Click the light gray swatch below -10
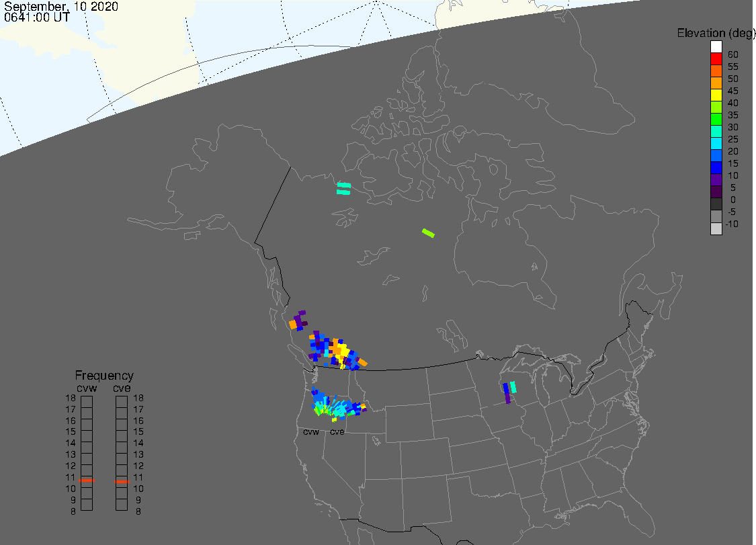The height and width of the screenshot is (545, 756). tap(716, 228)
